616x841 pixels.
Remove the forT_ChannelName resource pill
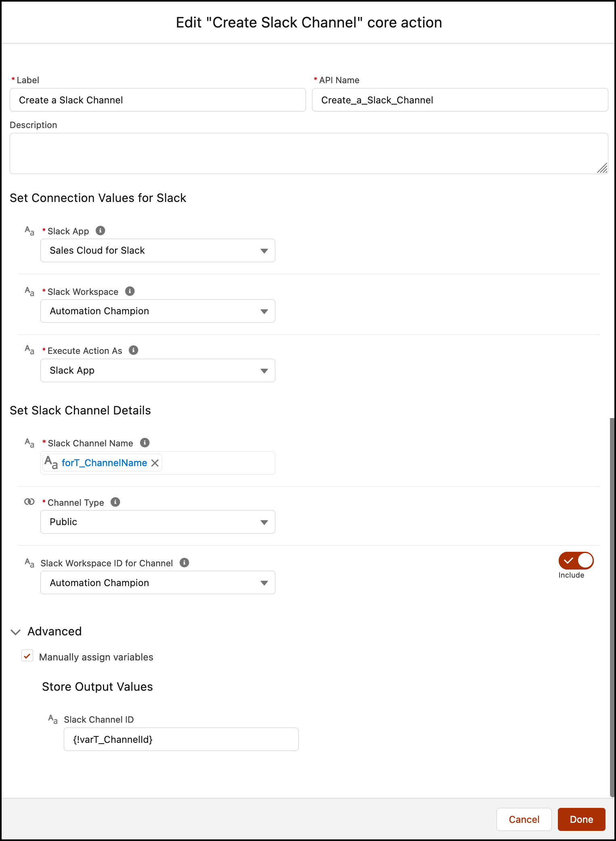coord(155,463)
